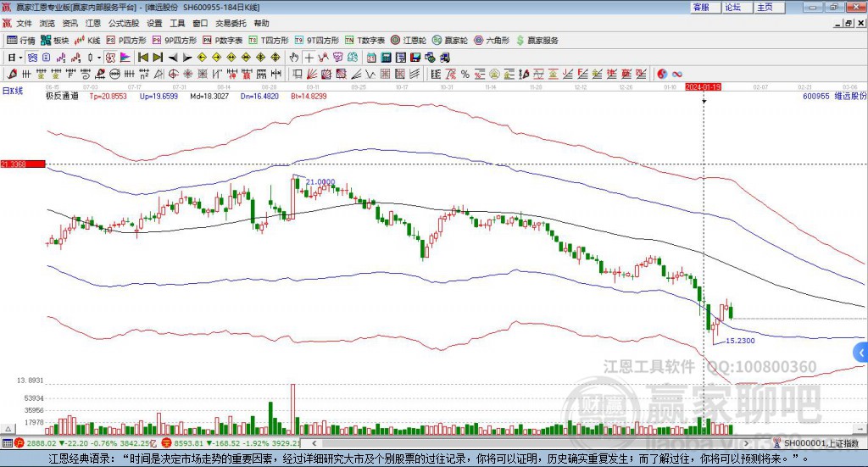Select the circle-crosshair target drawing tool

click(x=173, y=74)
